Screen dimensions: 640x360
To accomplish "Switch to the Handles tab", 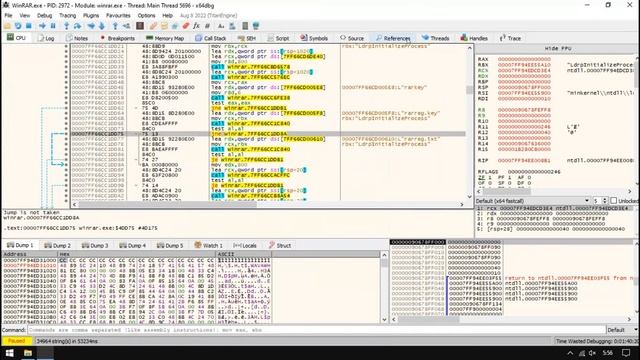I will pos(474,38).
